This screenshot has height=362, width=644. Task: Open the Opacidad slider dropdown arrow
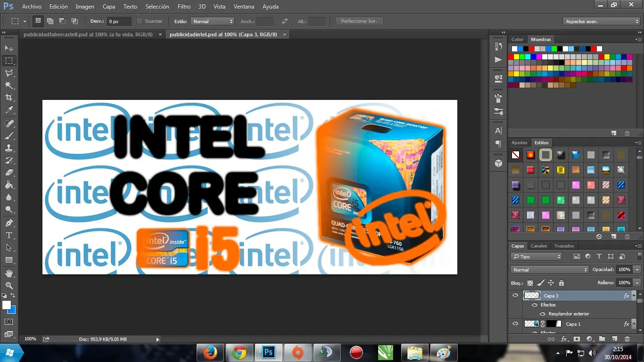637,270
